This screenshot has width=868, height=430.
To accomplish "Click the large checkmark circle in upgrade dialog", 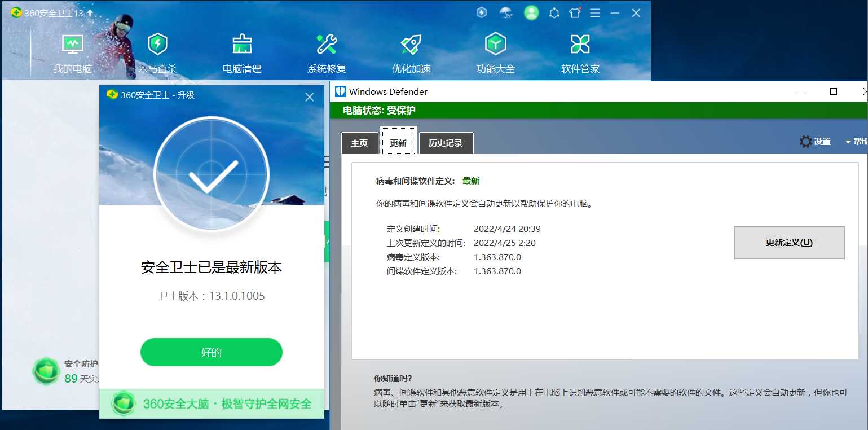I will pyautogui.click(x=212, y=174).
